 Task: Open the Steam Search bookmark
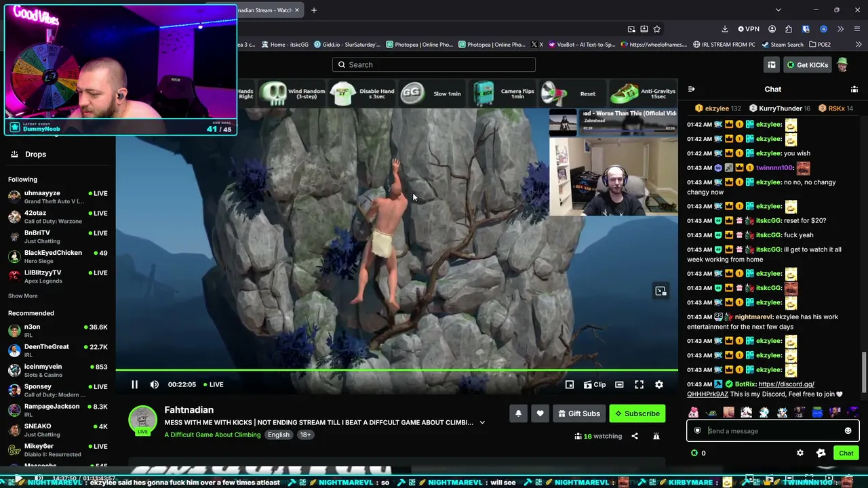pyautogui.click(x=783, y=45)
